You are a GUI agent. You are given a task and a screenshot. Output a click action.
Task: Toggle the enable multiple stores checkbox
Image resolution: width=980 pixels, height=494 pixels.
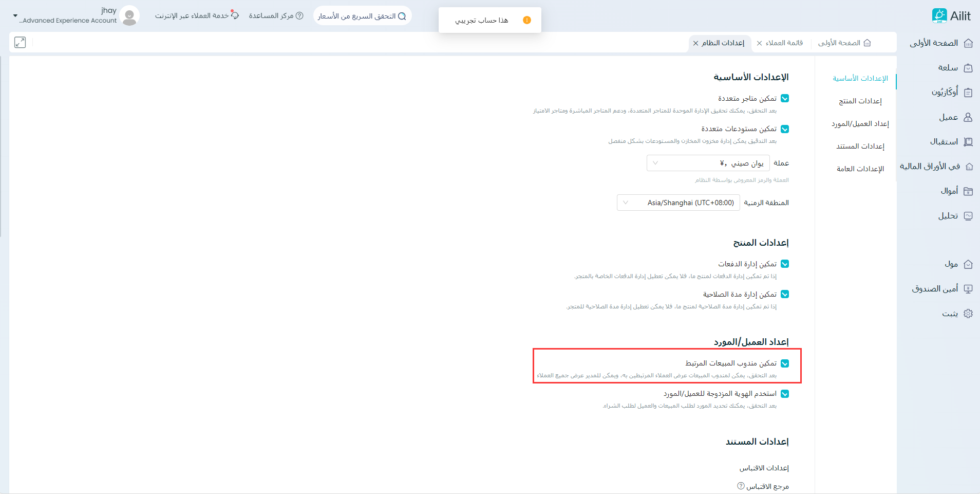coord(785,99)
